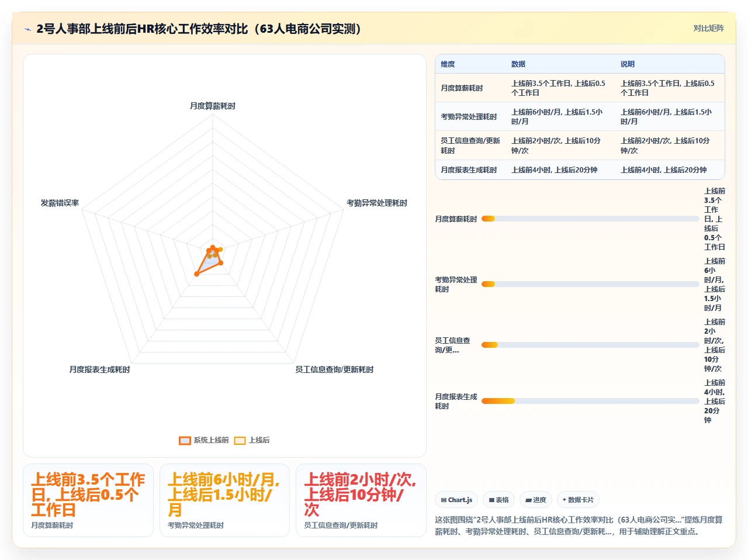
Task: Click radar axis label 员工信息查询/更新耗时
Action: click(334, 369)
